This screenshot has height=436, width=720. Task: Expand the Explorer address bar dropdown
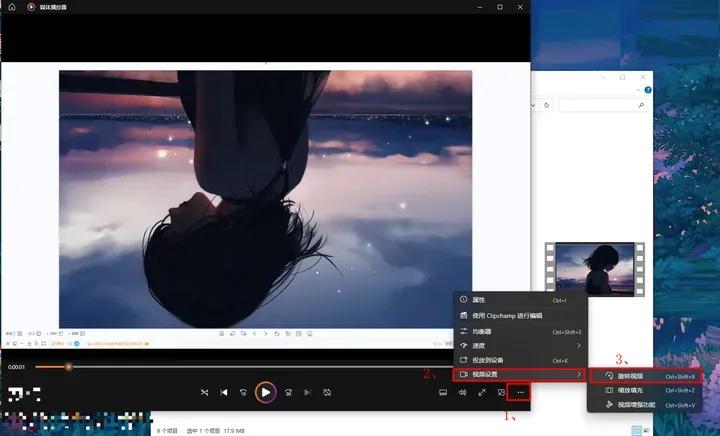pos(534,106)
